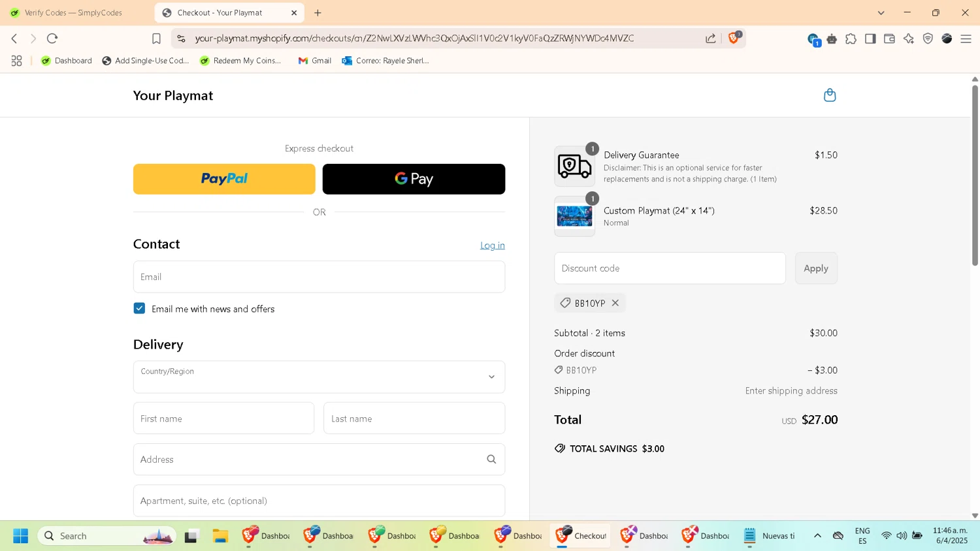This screenshot has width=980, height=551.
Task: Switch to the Checkout taskbar window
Action: coord(581,536)
